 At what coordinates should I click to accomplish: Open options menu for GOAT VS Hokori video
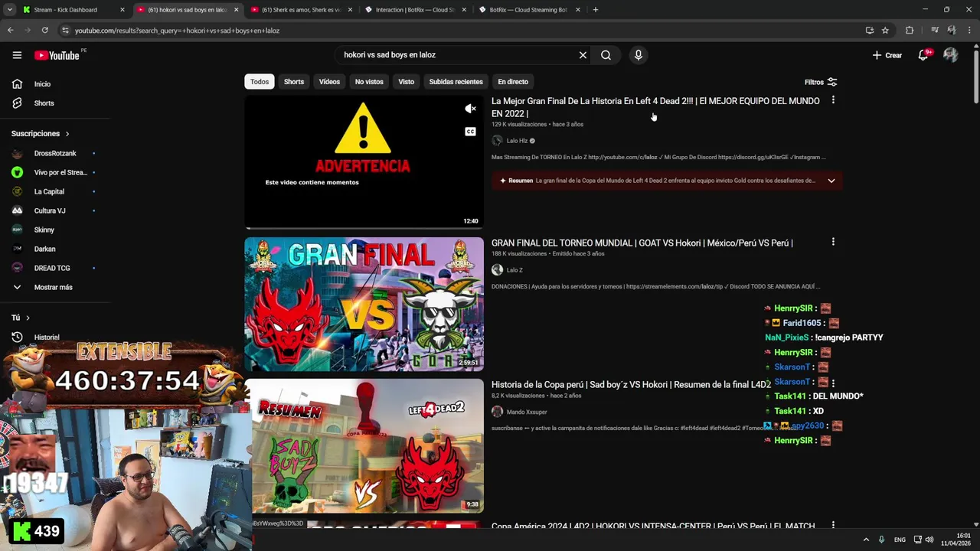833,242
